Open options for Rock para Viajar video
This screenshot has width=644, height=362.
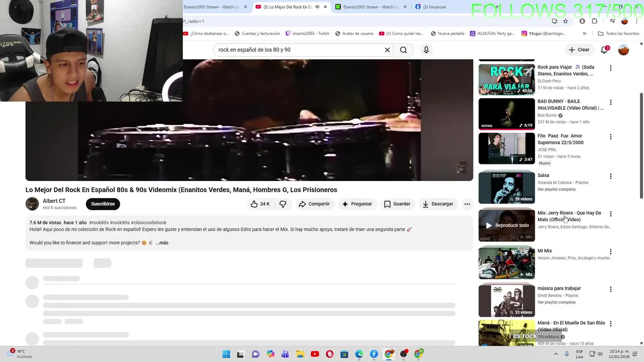click(x=611, y=68)
